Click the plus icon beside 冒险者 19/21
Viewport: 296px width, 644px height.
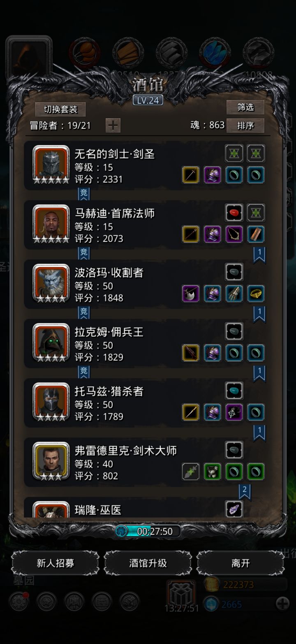(x=113, y=125)
